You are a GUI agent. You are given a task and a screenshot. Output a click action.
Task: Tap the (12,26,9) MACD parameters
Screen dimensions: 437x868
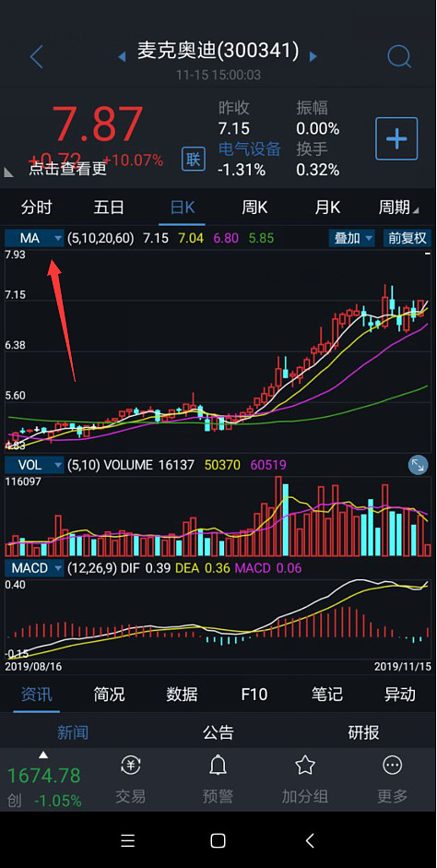92,568
